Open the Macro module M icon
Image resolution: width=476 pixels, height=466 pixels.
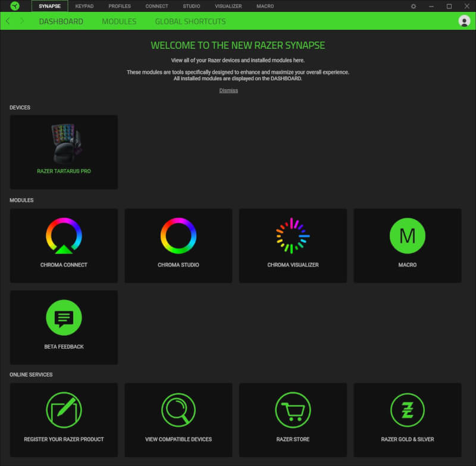click(x=408, y=236)
